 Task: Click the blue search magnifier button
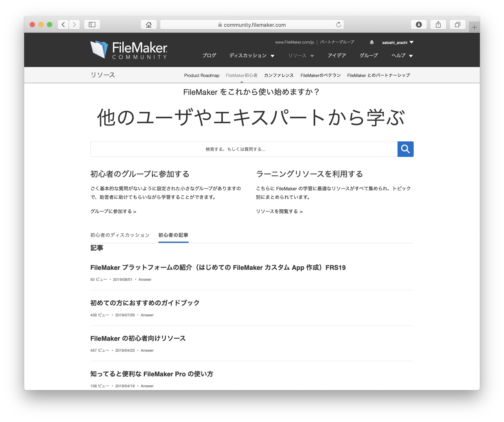click(x=405, y=149)
